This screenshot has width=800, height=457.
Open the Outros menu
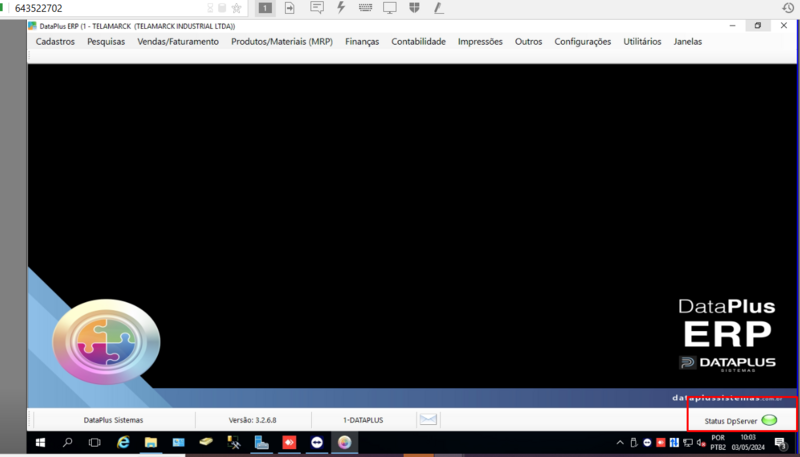coord(529,42)
